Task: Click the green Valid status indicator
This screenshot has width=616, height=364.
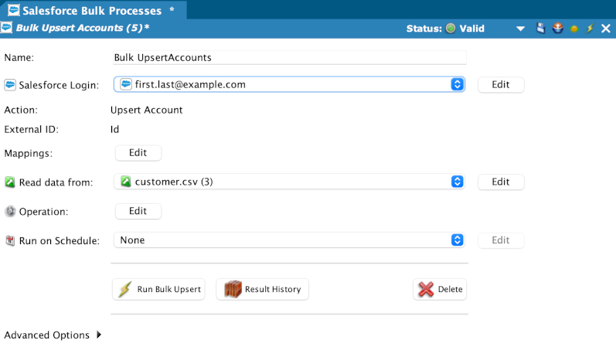Action: 451,29
